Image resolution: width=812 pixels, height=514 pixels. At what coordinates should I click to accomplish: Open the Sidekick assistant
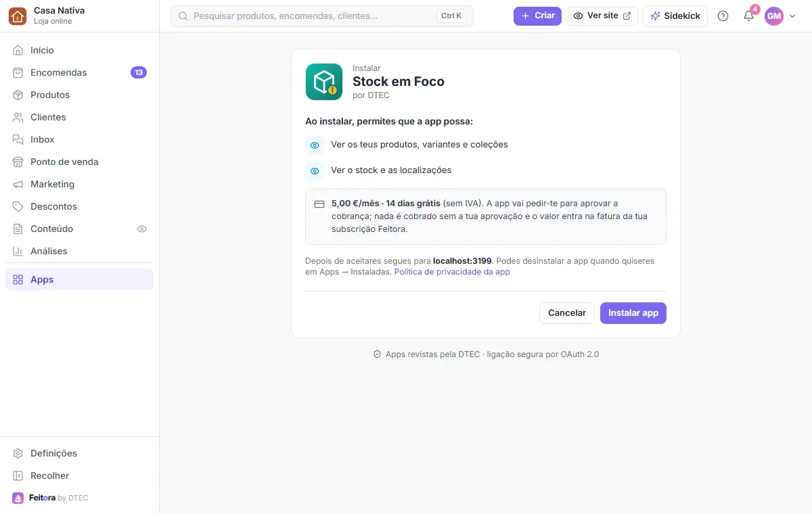pos(675,16)
